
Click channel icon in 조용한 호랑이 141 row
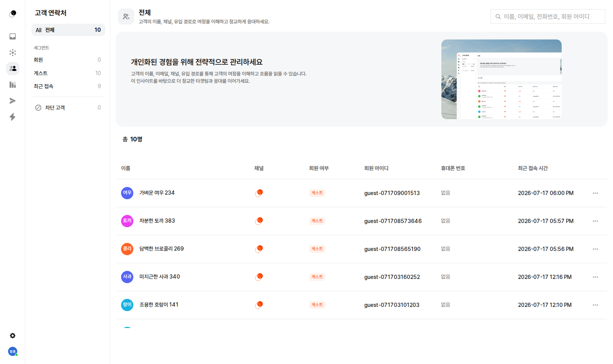pos(259,305)
